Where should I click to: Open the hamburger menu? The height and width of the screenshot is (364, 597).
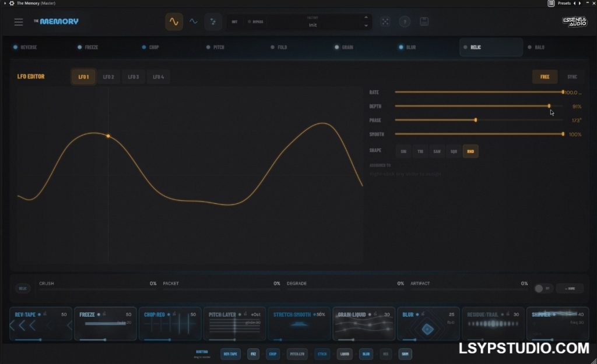[18, 22]
